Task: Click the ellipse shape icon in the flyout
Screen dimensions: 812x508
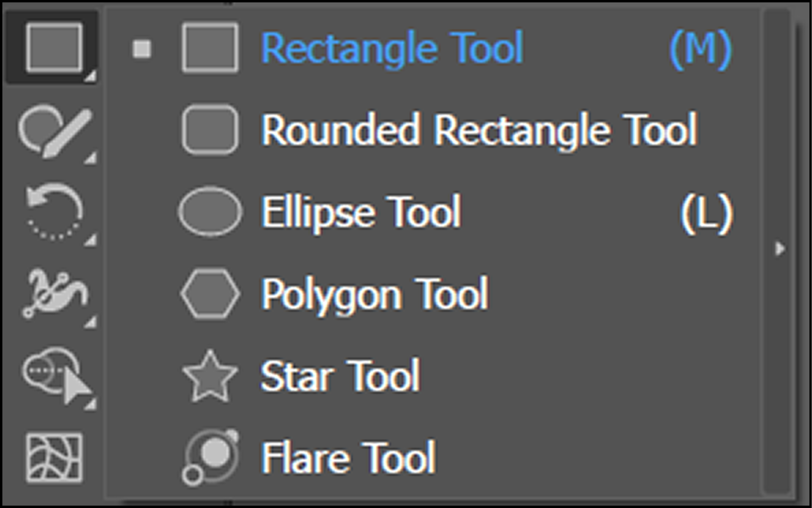Action: [210, 212]
